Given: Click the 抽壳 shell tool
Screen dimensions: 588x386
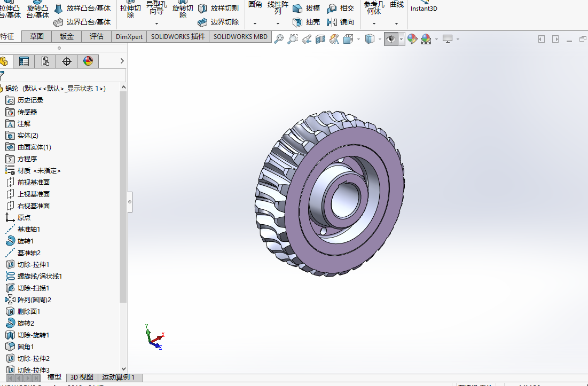Looking at the screenshot, I should (x=307, y=22).
